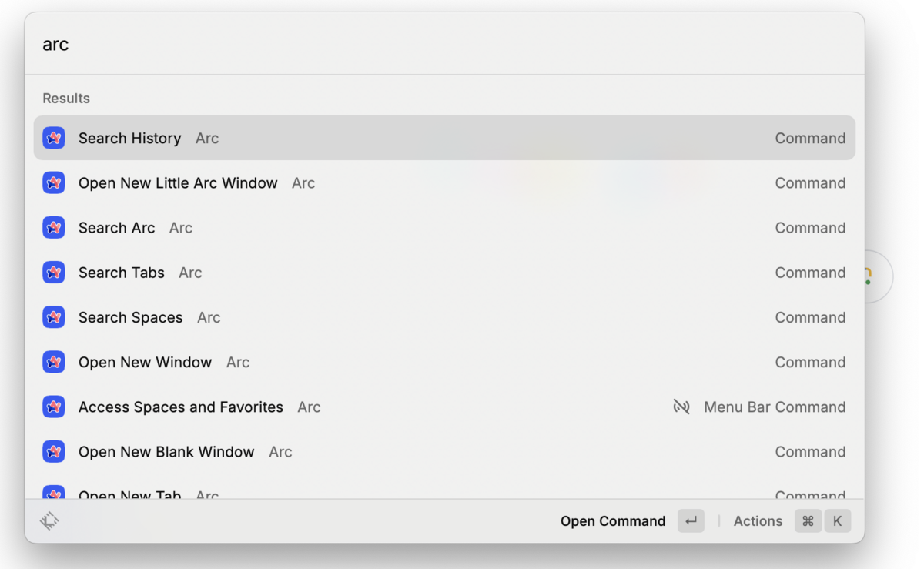Viewport: 924px width, 569px height.
Task: Click the Command label in Search Spaces row
Action: point(810,317)
